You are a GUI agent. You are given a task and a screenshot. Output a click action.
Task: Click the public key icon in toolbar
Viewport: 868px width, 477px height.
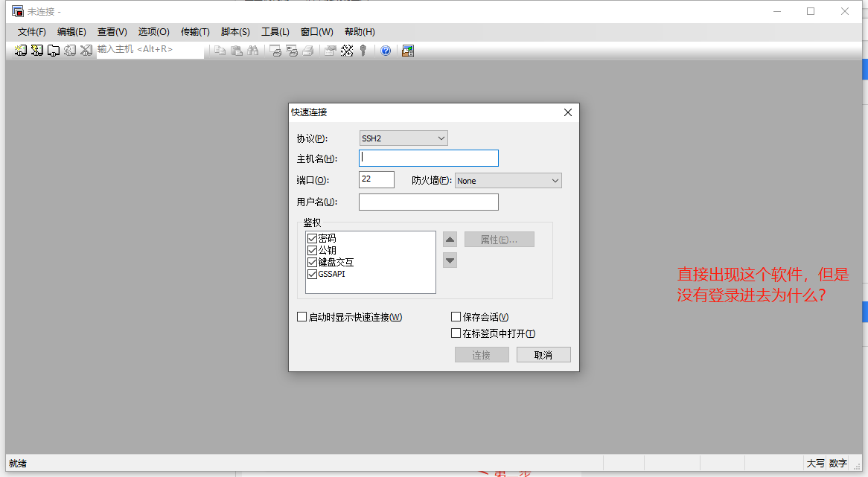[x=363, y=51]
